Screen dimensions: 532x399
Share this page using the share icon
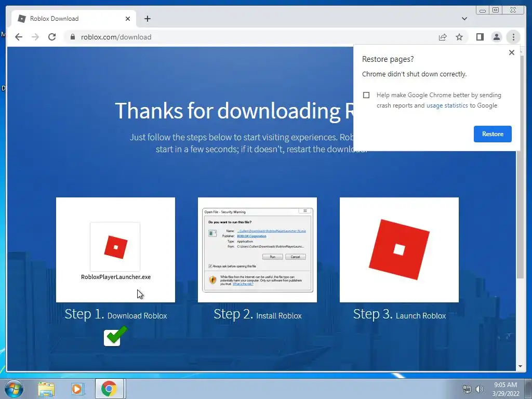pos(443,37)
